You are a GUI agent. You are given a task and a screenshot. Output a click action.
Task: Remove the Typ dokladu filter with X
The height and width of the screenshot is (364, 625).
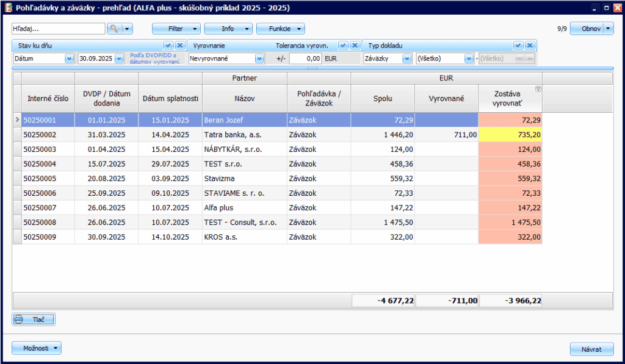[x=530, y=45]
